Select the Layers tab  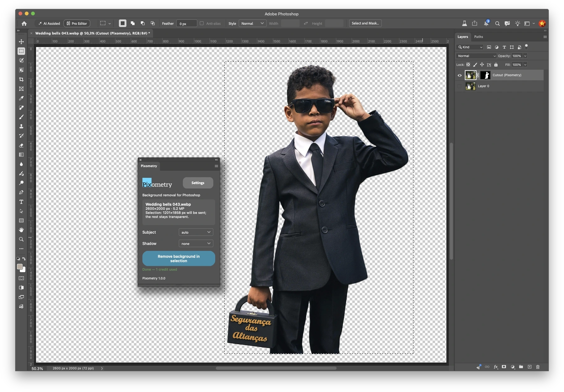(x=462, y=37)
